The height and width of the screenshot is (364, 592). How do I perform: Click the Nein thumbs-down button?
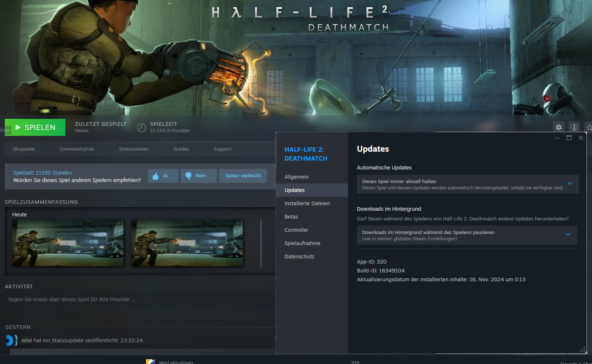point(199,176)
